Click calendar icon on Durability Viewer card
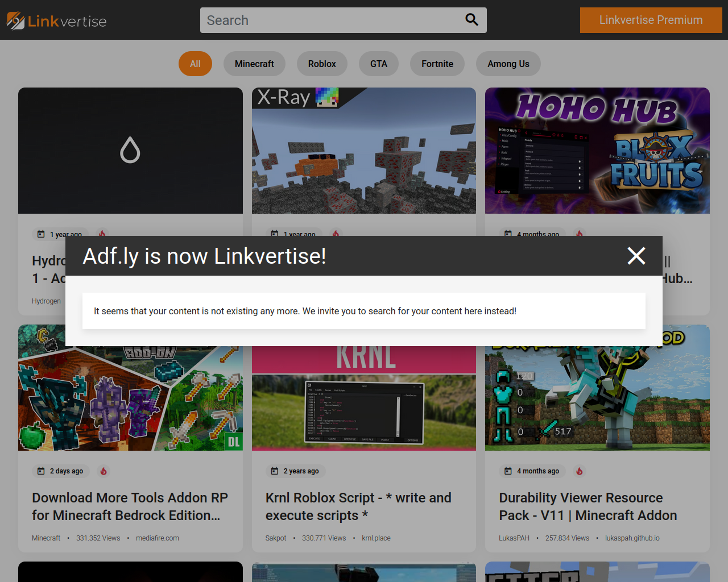 pyautogui.click(x=508, y=471)
